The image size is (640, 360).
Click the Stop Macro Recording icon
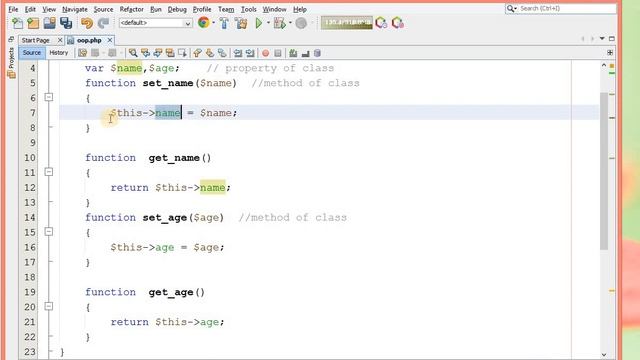tap(278, 53)
